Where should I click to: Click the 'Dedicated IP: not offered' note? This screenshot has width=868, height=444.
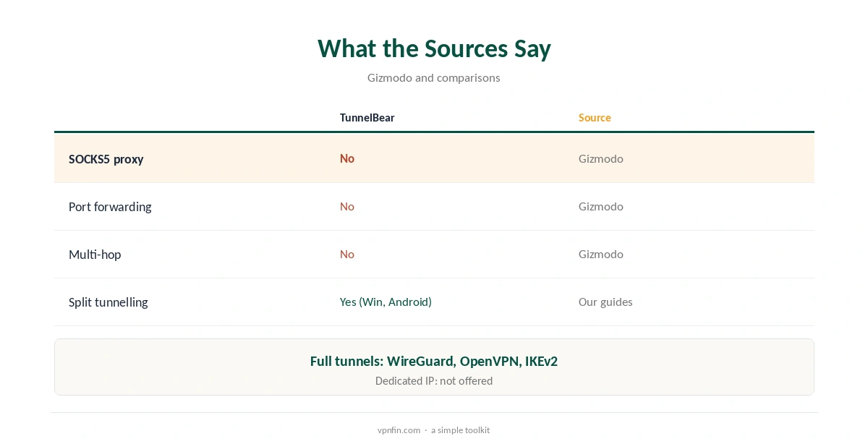click(x=434, y=380)
